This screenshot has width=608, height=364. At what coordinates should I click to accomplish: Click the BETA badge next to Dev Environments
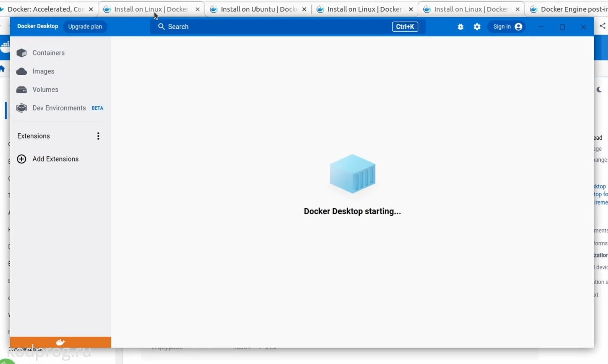97,108
